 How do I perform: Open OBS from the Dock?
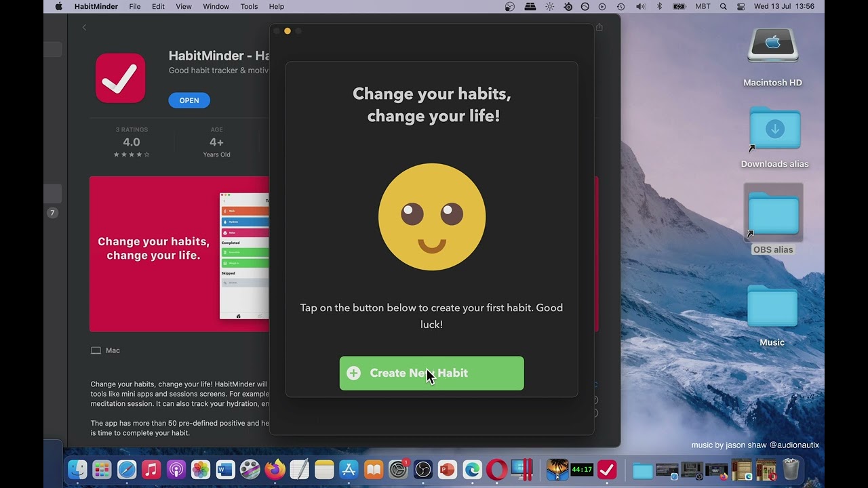coord(423,469)
